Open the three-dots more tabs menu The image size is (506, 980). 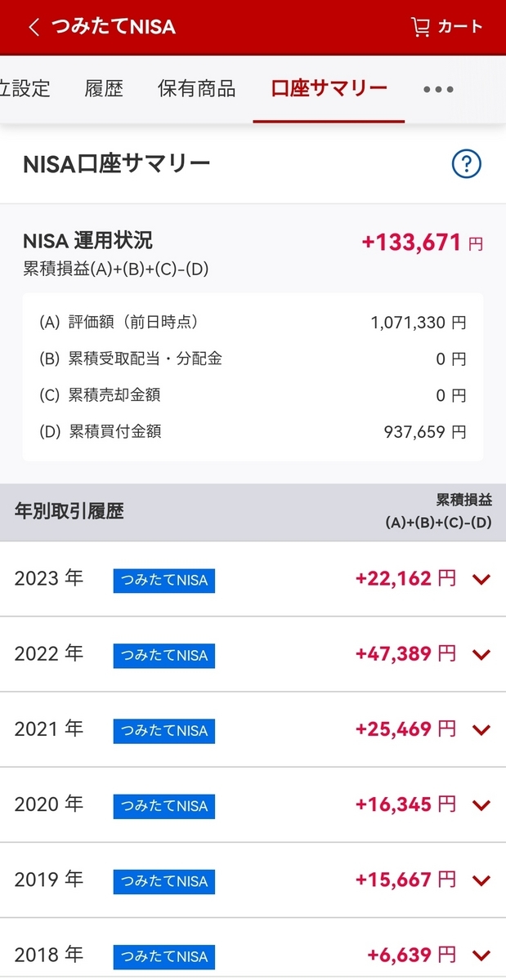tap(438, 89)
